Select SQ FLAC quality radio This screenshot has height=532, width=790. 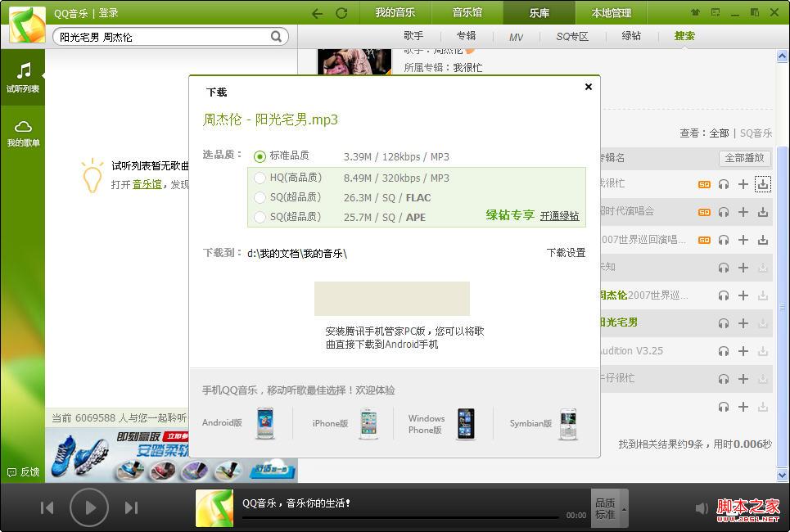(x=260, y=197)
